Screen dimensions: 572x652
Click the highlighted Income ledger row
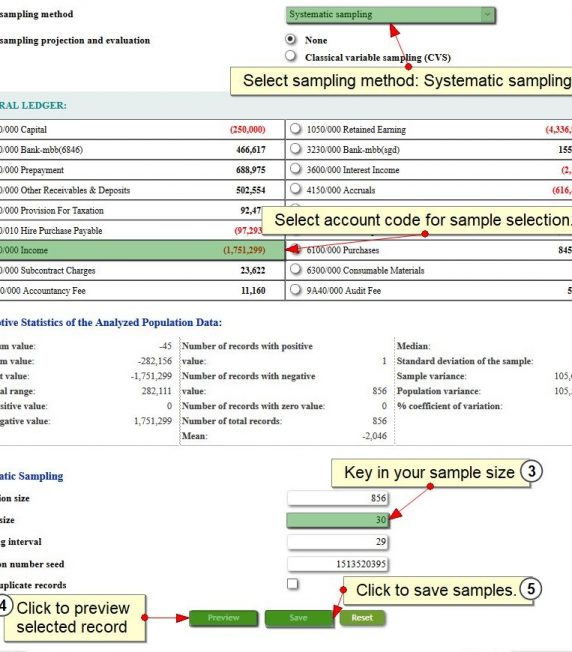pos(142,250)
